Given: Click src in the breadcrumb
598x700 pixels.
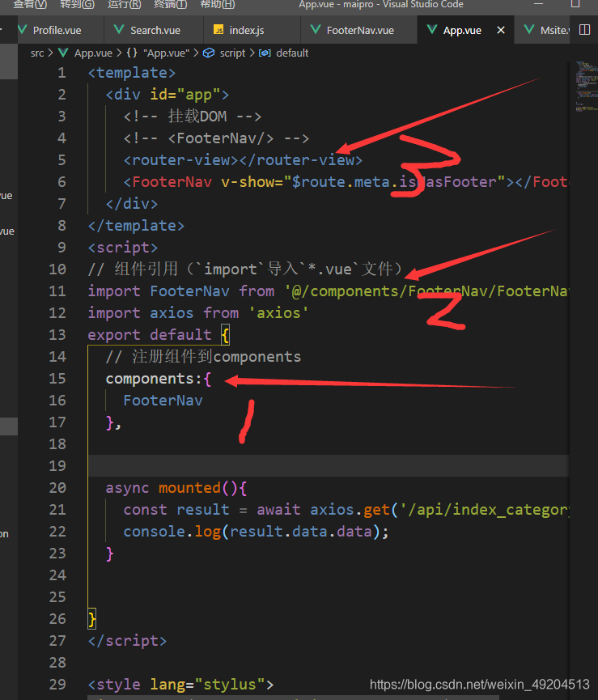Looking at the screenshot, I should click(x=37, y=53).
